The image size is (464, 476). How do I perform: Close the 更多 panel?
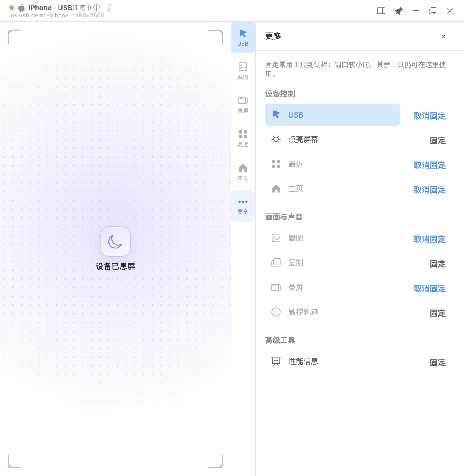[x=443, y=37]
